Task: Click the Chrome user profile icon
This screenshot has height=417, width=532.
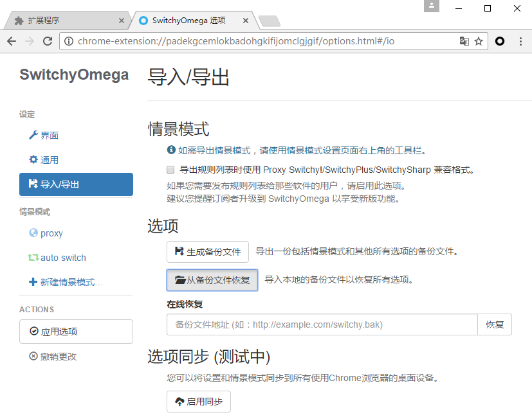Action: (432, 6)
